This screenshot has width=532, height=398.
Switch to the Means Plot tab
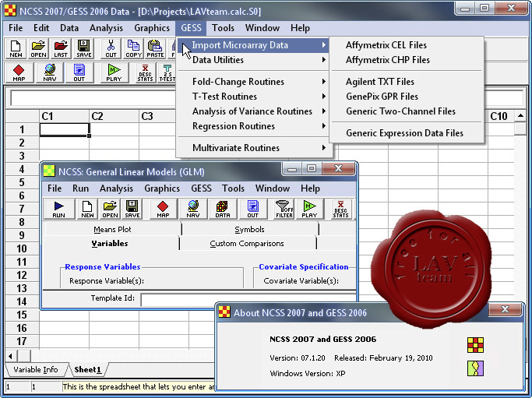coord(112,229)
